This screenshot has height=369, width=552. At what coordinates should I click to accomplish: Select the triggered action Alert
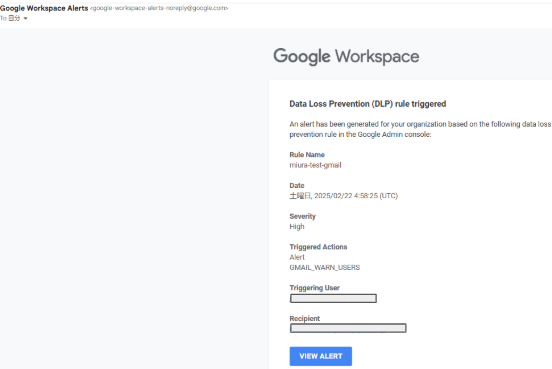pos(297,257)
